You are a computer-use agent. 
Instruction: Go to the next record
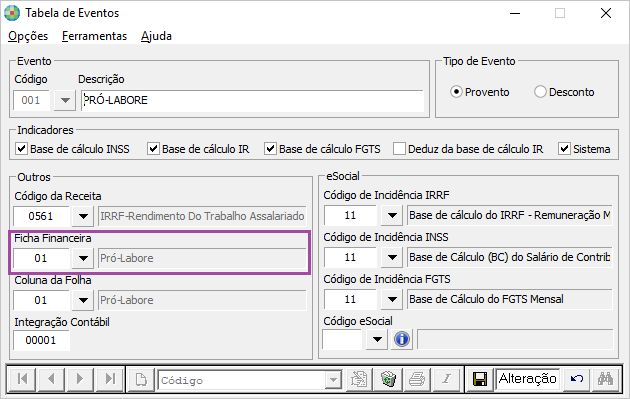tap(80, 379)
